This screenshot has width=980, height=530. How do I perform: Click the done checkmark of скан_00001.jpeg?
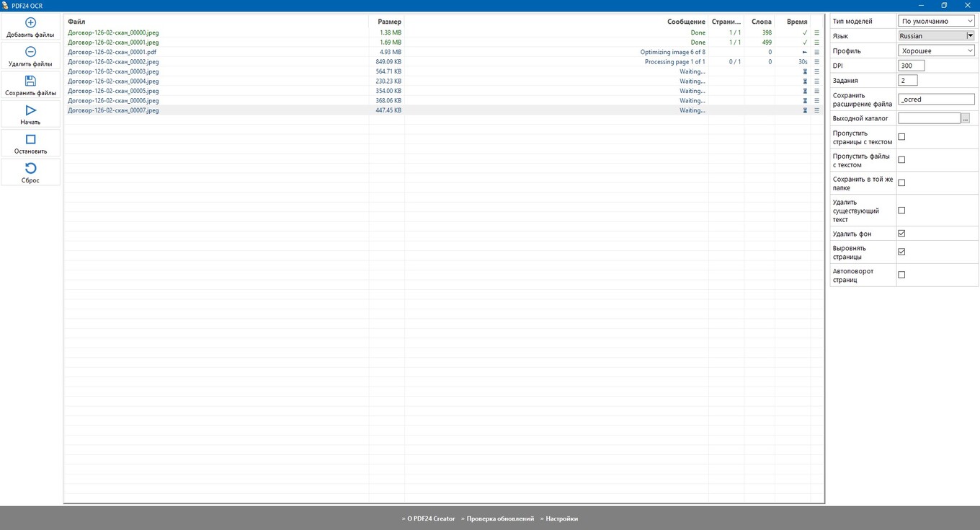click(805, 43)
